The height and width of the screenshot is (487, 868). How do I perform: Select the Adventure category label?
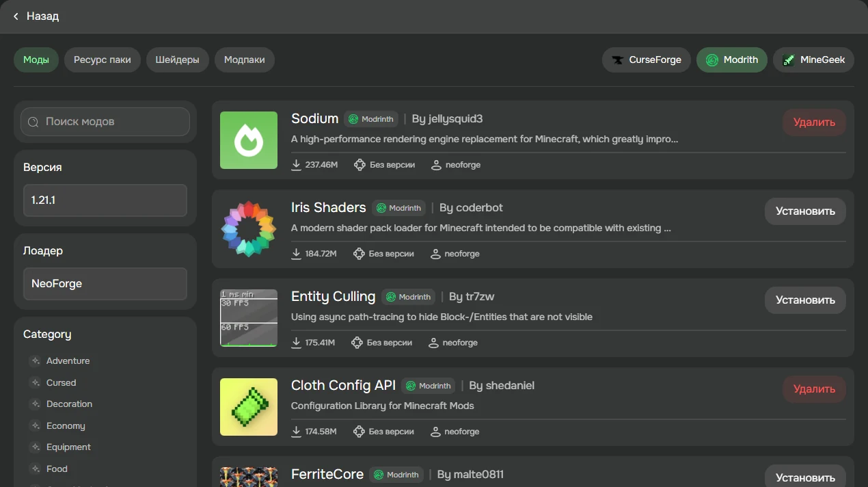coord(68,361)
